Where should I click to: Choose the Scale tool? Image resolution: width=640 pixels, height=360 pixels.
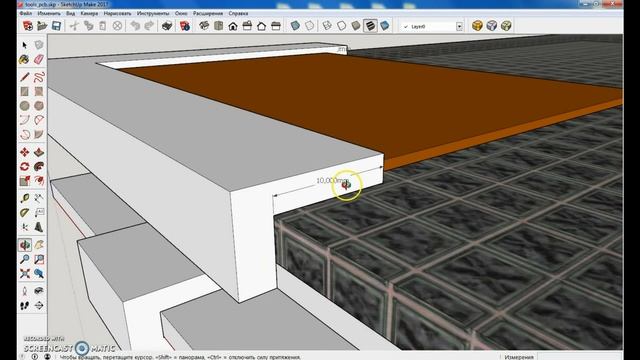coord(24,181)
